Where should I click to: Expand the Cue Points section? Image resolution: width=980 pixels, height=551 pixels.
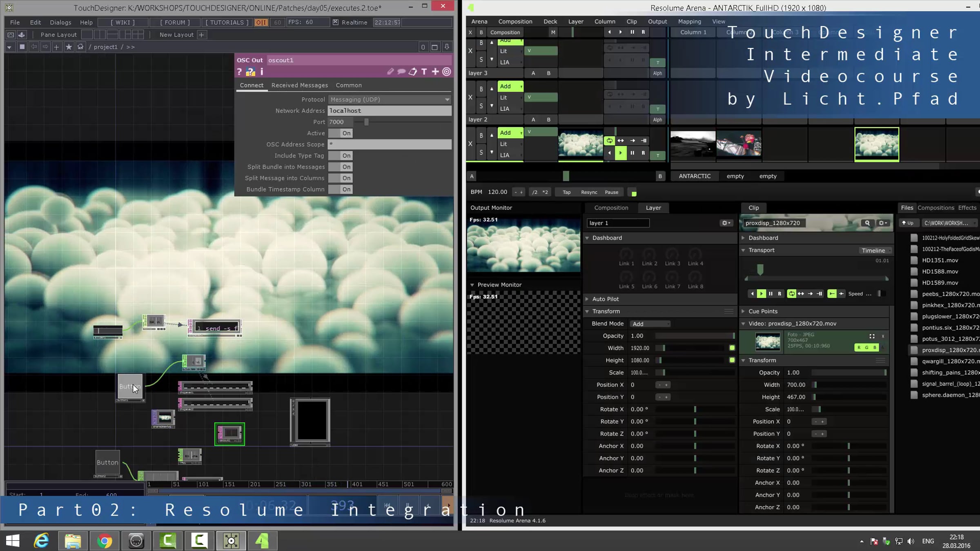click(743, 311)
